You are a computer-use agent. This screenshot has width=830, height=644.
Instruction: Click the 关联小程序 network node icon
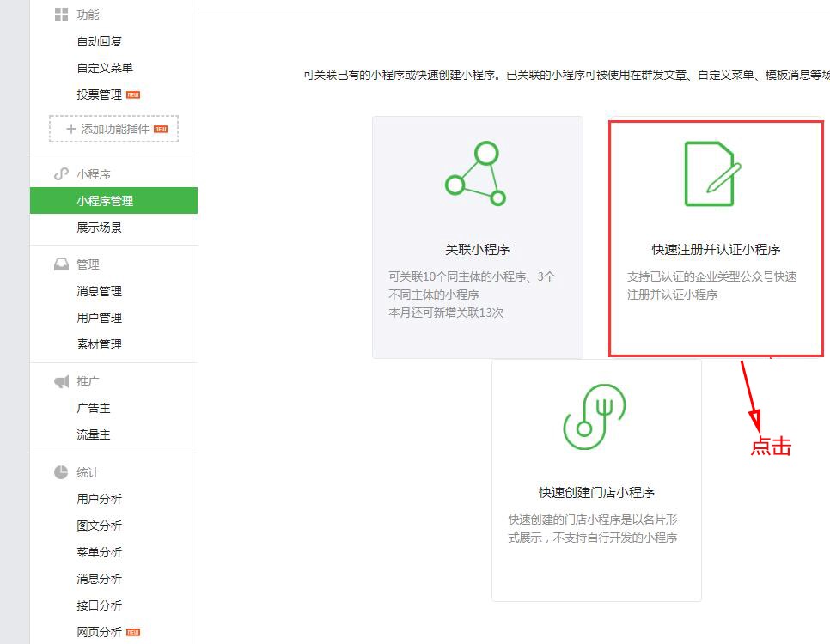475,173
